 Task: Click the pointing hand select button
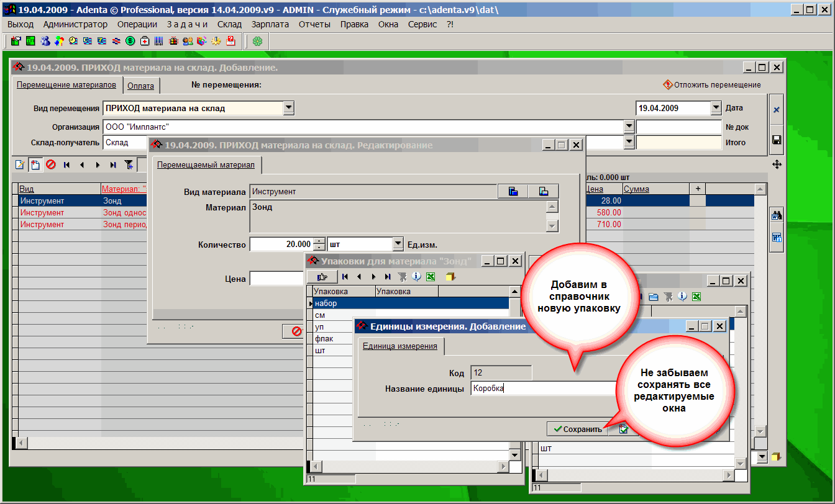click(x=322, y=277)
